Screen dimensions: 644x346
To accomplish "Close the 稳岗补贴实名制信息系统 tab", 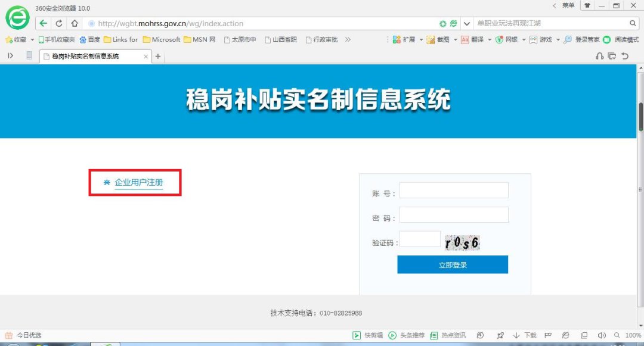I will 146,57.
